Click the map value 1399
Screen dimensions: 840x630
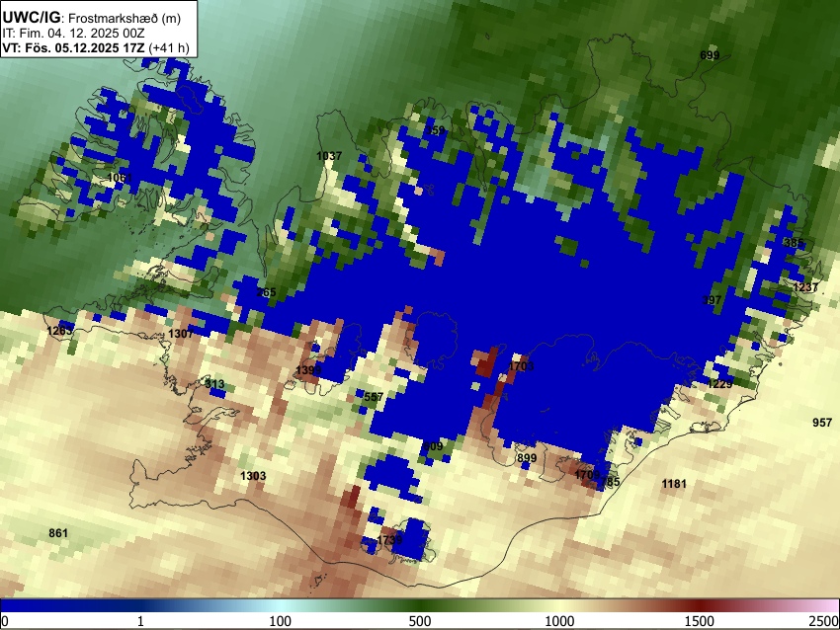308,370
